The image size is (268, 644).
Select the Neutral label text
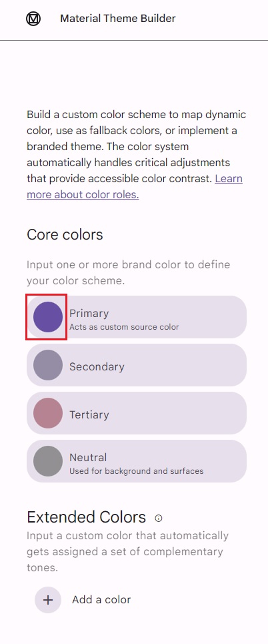88,457
